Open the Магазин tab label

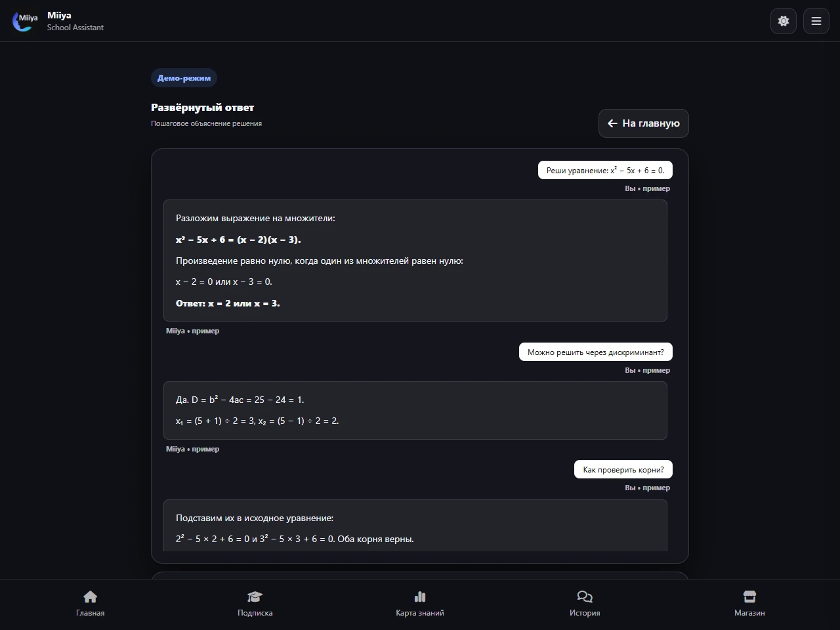749,613
